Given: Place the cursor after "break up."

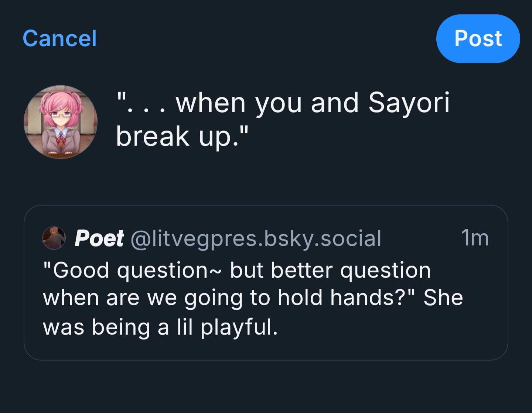Looking at the screenshot, I should [247, 136].
